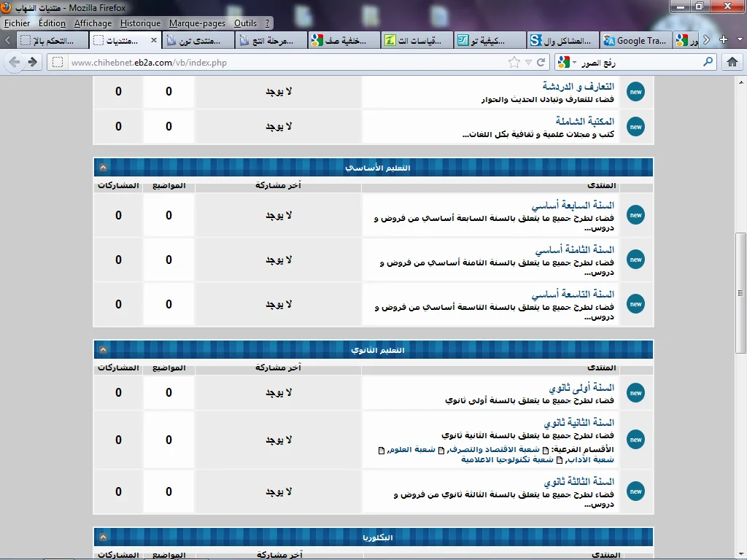Click new-post icon beside السنة أولى ثانوي

click(x=635, y=393)
